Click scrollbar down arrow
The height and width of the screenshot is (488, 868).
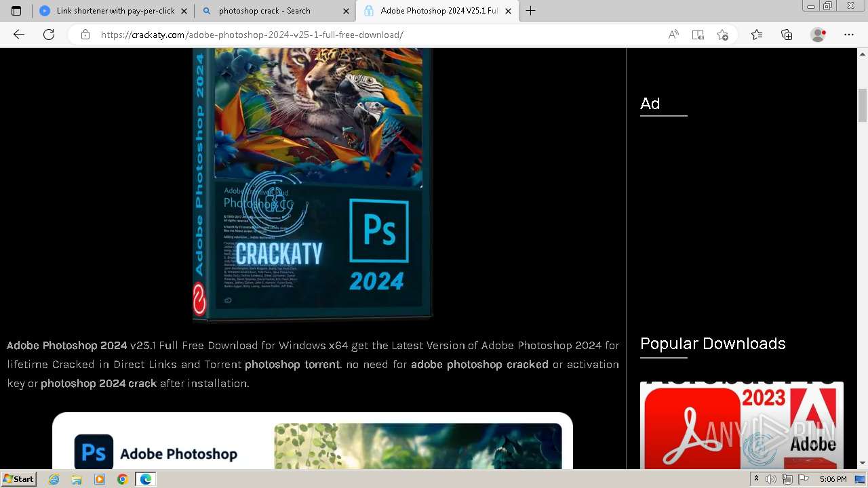(863, 463)
